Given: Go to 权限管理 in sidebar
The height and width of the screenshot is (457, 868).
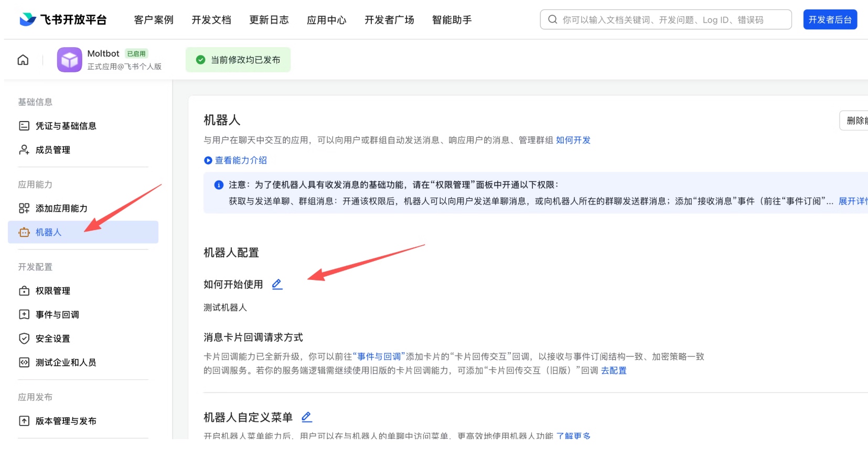Looking at the screenshot, I should [x=52, y=291].
